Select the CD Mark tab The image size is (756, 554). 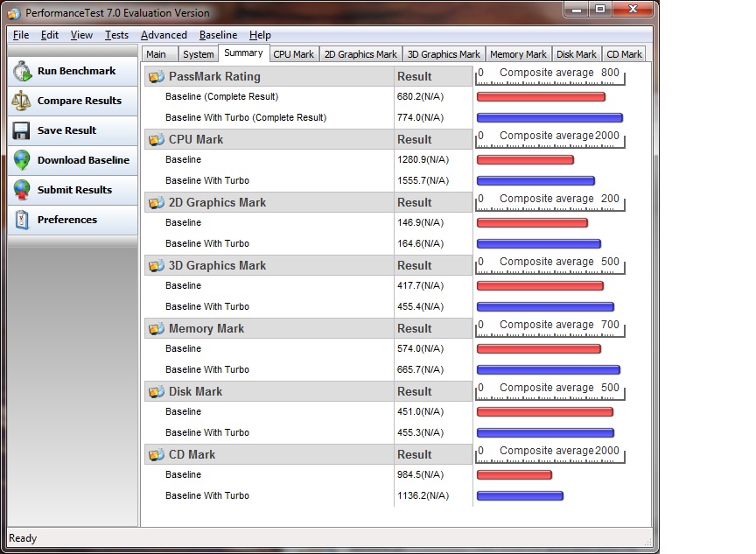pos(624,54)
